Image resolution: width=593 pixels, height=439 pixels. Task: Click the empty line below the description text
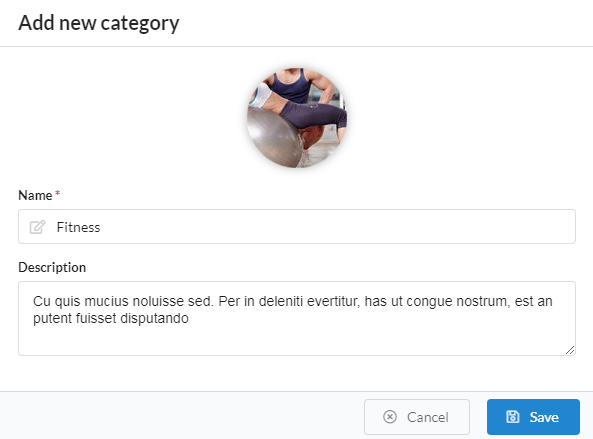pos(297,338)
